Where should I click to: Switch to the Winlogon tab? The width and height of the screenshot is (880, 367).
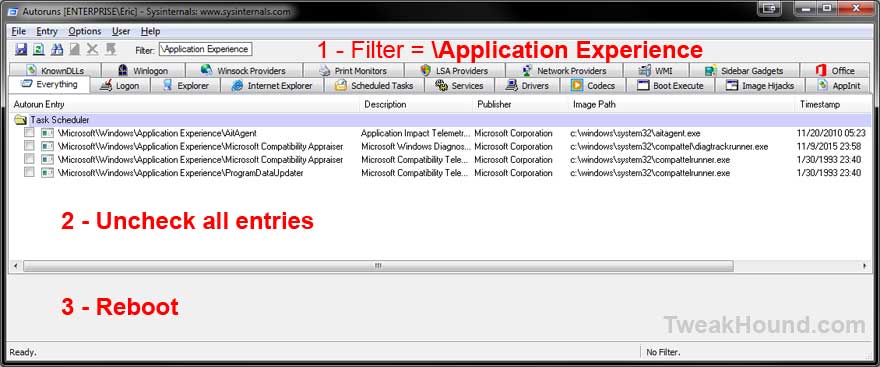coord(143,71)
